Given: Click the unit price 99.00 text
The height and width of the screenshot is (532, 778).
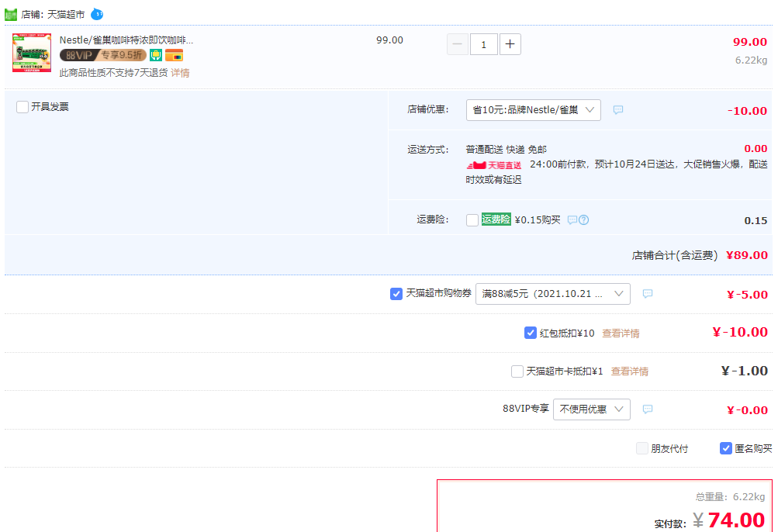Looking at the screenshot, I should pyautogui.click(x=389, y=40).
